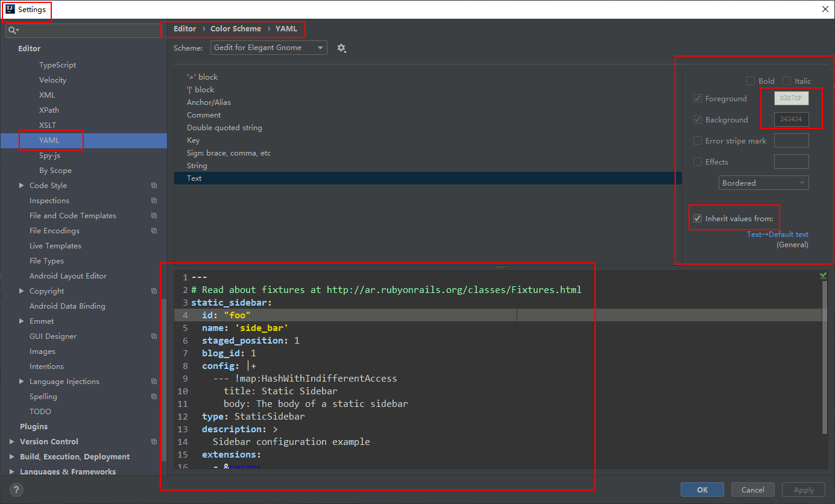
Task: Click the Foreground color swatch D3D7CF
Action: (791, 98)
